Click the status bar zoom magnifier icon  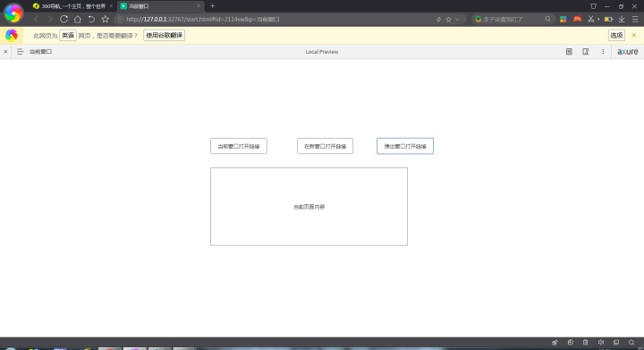point(631,342)
